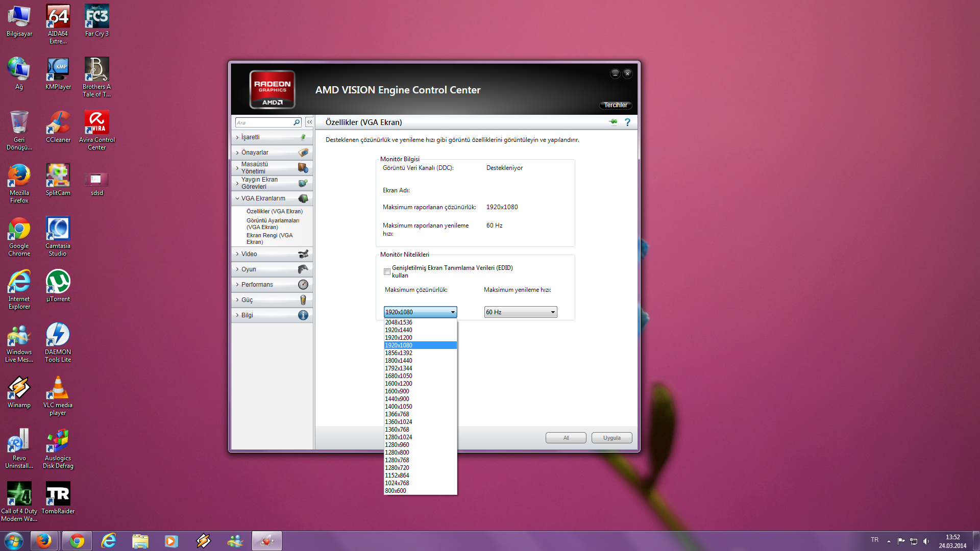Open Windows Media Player taskbar icon
This screenshot has height=551, width=980.
(x=171, y=541)
